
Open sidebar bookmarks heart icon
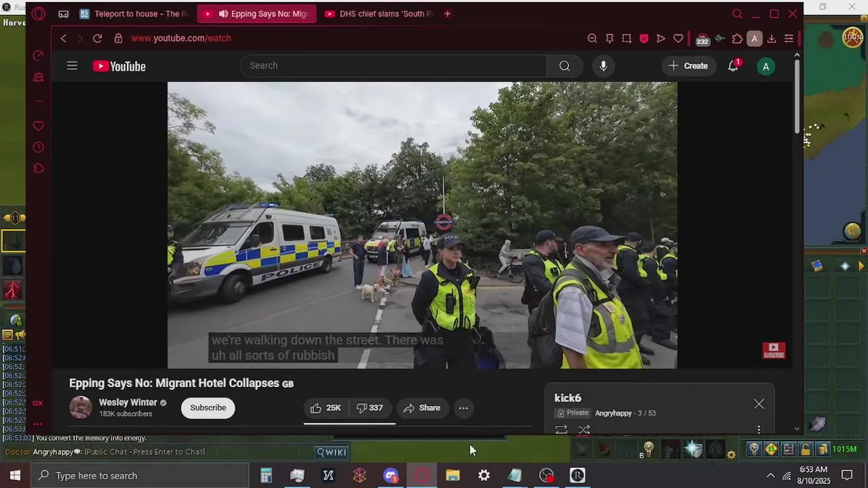coord(39,126)
